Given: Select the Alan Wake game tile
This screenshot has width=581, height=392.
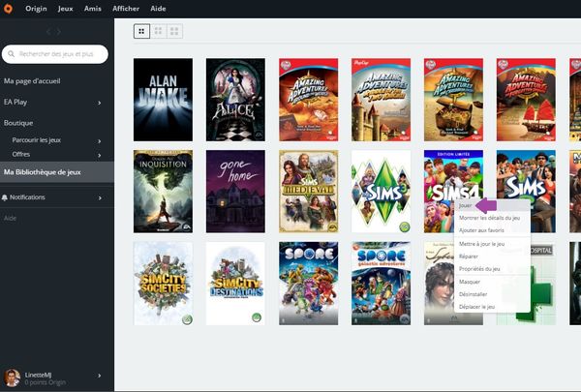Looking at the screenshot, I should click(x=163, y=100).
